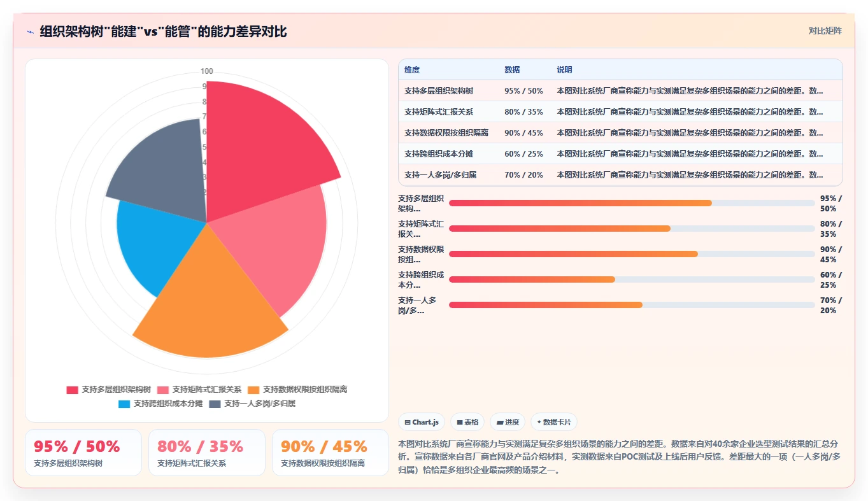
Task: Click the 70% / 20% table cell
Action: (523, 175)
